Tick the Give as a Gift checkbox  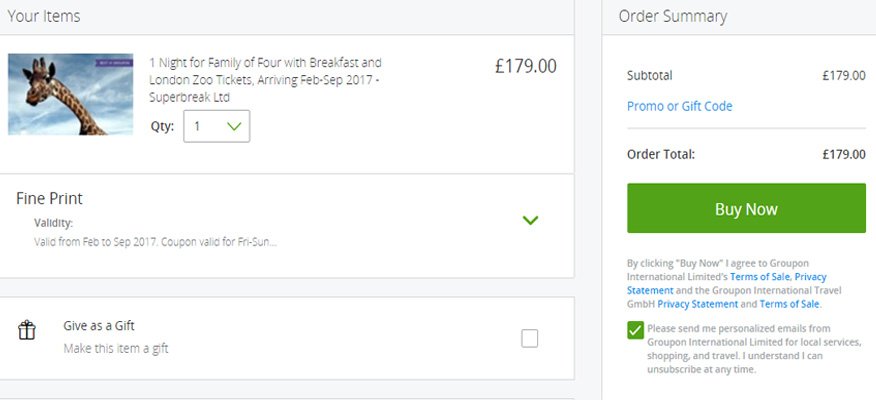coord(529,338)
